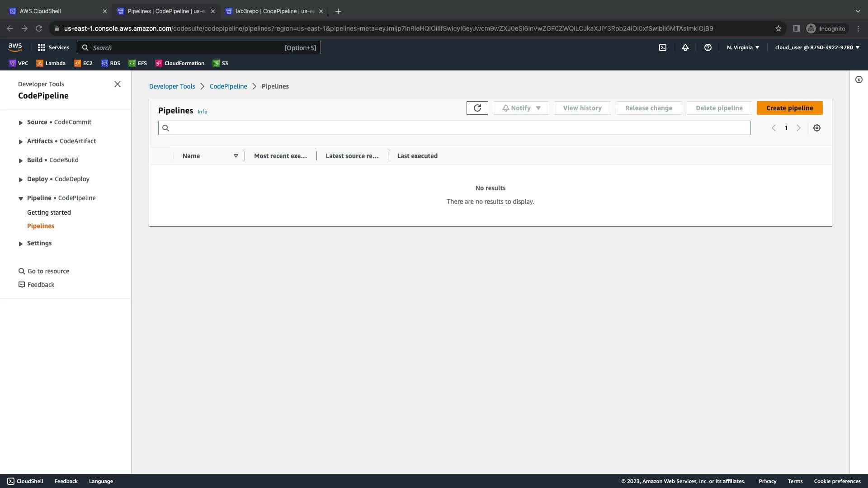Image resolution: width=868 pixels, height=488 pixels.
Task: Open the Services grid menu
Action: (53, 47)
